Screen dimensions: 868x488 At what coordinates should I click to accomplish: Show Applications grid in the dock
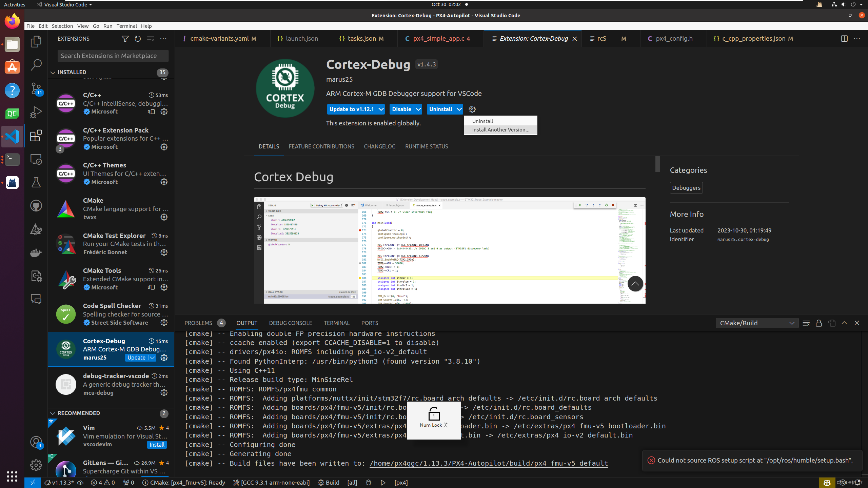(x=12, y=476)
